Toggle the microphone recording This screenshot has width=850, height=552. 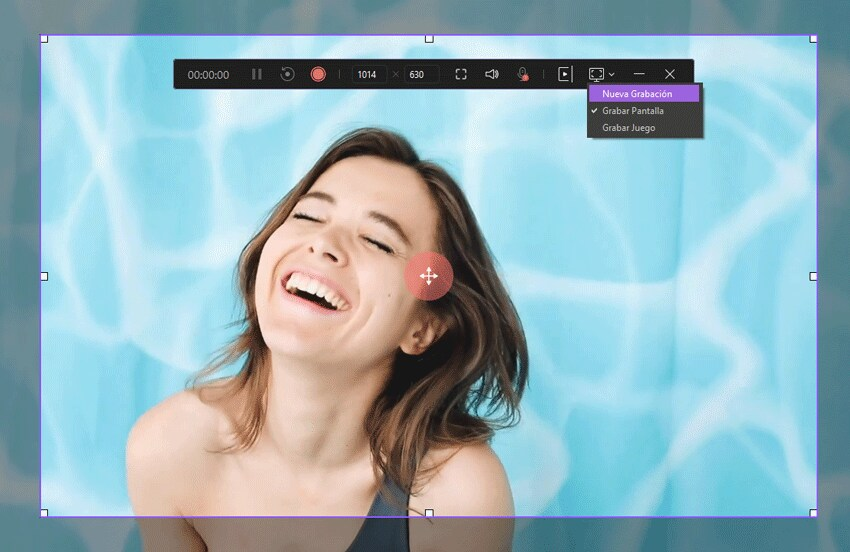[522, 74]
